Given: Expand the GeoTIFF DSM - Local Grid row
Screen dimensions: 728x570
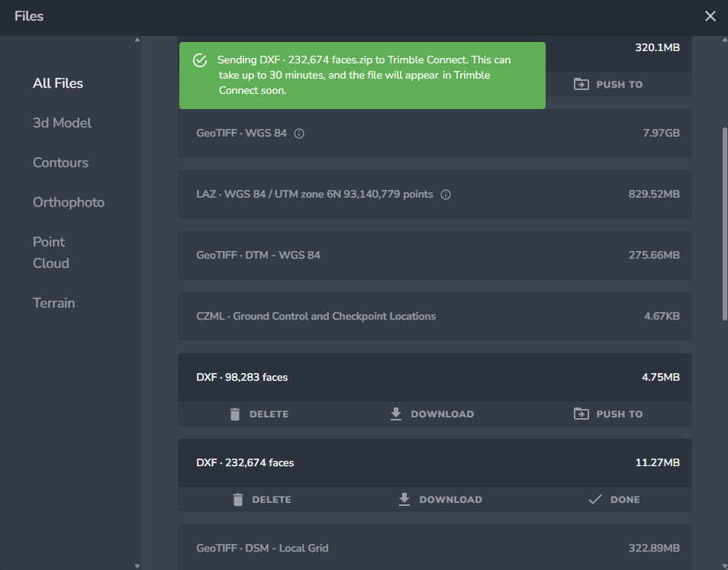Looking at the screenshot, I should point(434,548).
